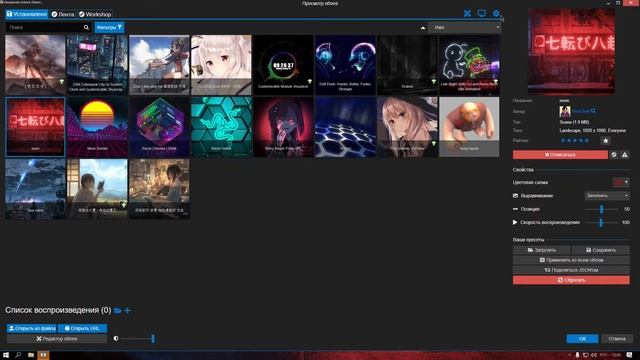Select the dark Shiny Reign wallpaper

(x=283, y=127)
